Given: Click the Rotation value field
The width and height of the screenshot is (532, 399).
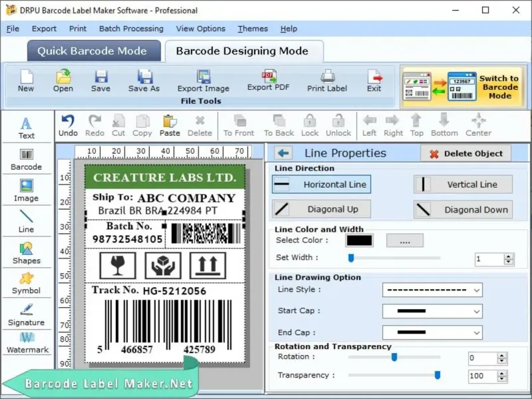Looking at the screenshot, I should tap(483, 358).
